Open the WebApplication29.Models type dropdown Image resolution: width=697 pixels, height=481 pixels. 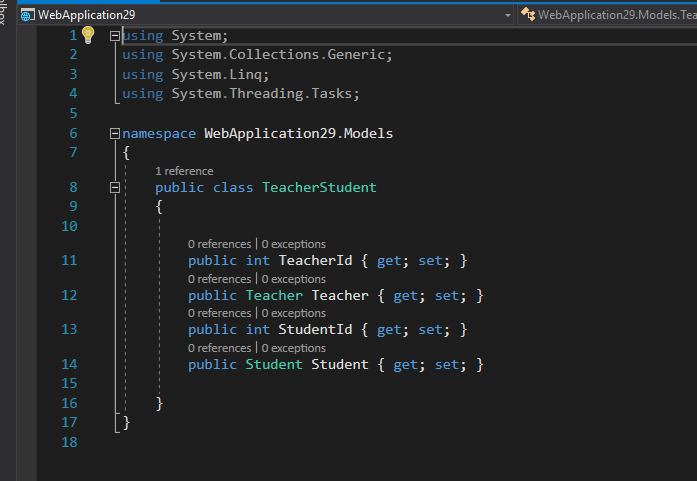pos(608,15)
